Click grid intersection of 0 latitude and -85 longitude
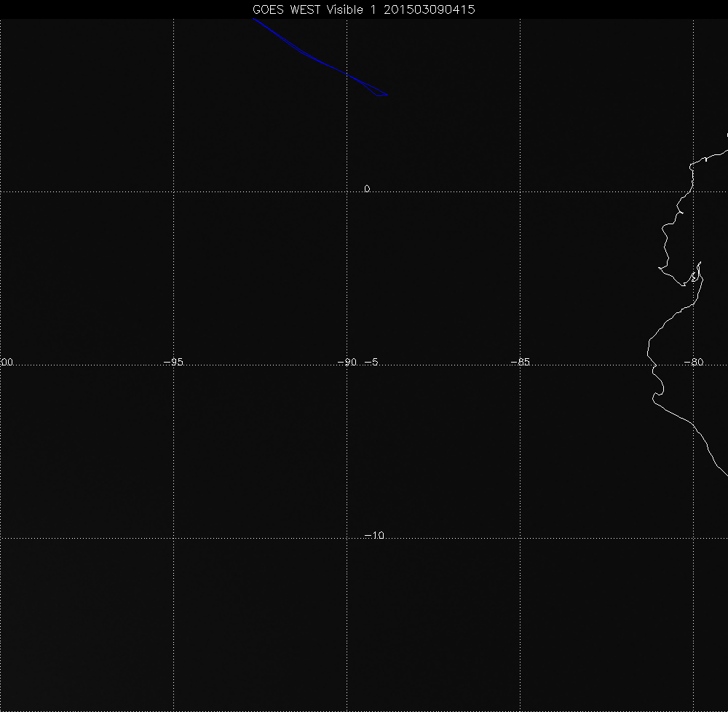Screen dimensions: 728x712 click(x=520, y=191)
